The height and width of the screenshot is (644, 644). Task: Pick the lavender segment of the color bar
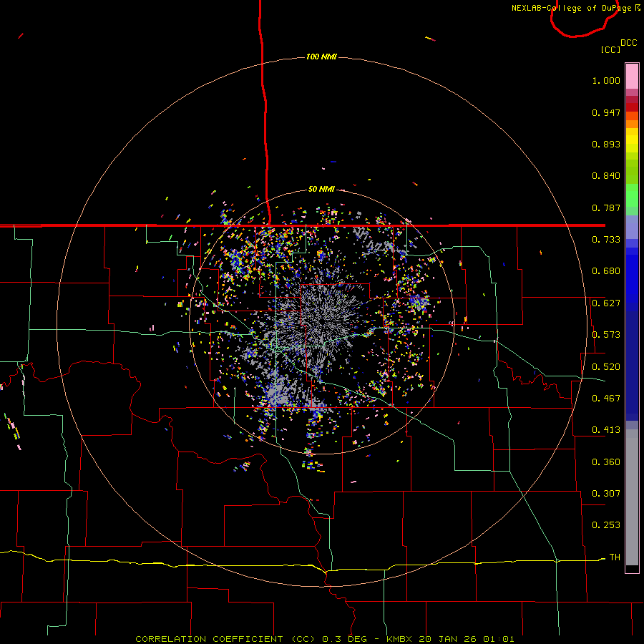pyautogui.click(x=632, y=227)
